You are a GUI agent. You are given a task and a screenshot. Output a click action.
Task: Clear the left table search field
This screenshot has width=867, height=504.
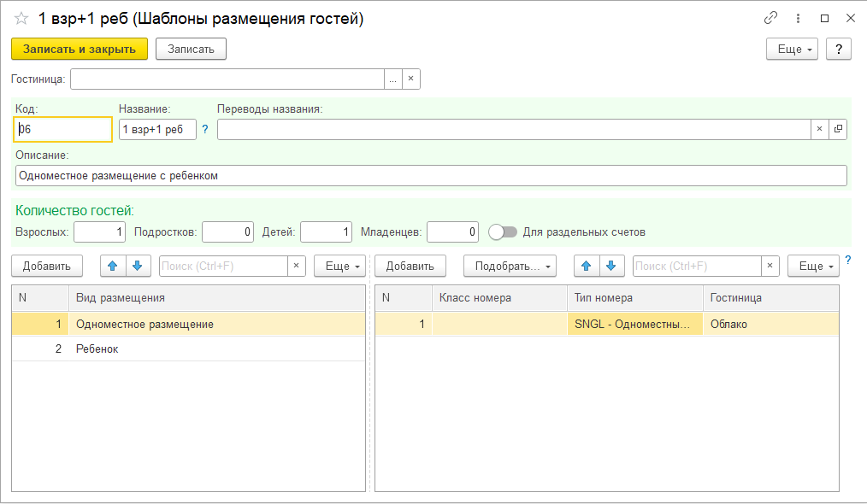tap(297, 266)
